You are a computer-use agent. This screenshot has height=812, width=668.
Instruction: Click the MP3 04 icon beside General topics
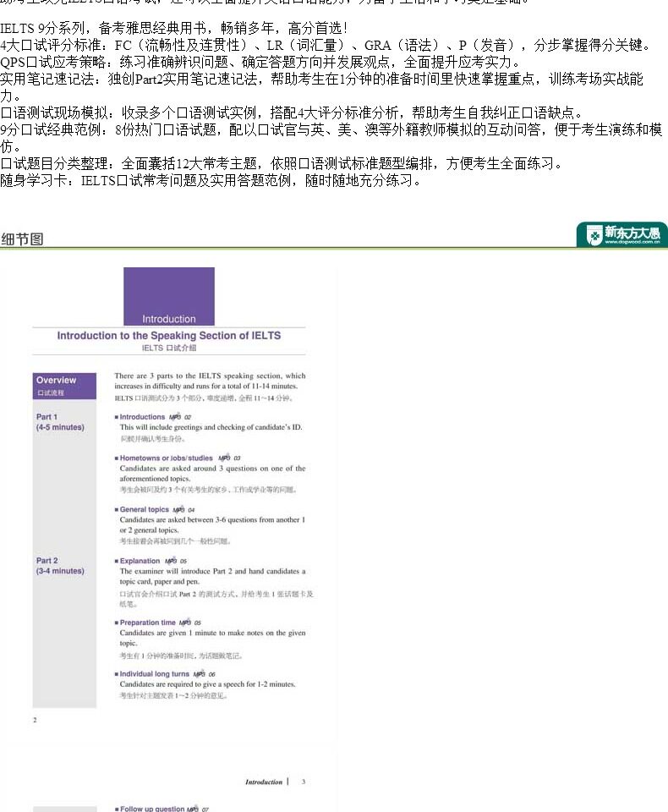183,509
